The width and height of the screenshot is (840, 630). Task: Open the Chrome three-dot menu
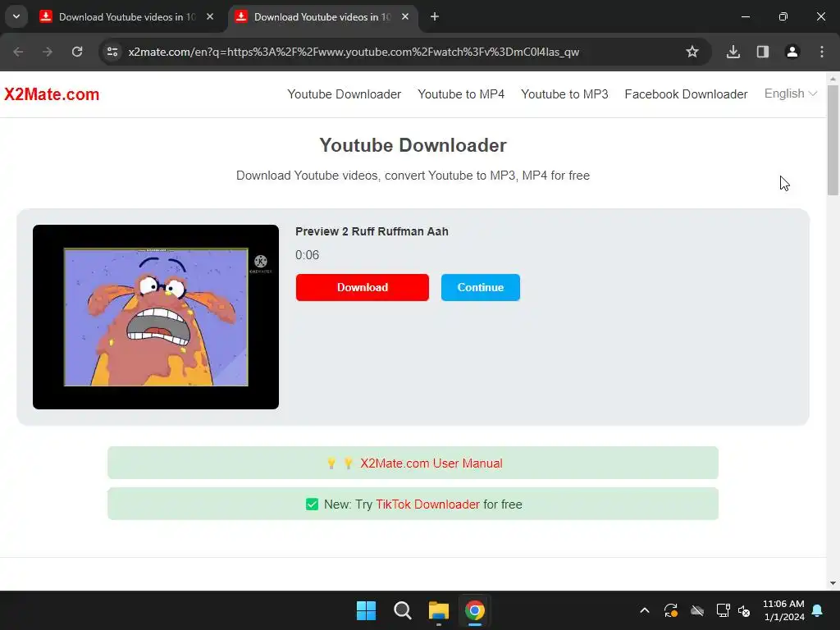click(822, 52)
